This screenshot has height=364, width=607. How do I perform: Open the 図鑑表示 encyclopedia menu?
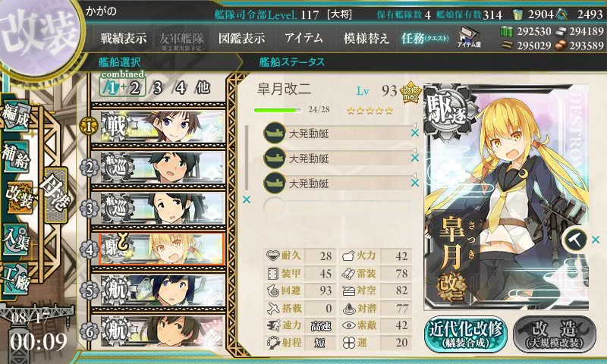coord(242,38)
